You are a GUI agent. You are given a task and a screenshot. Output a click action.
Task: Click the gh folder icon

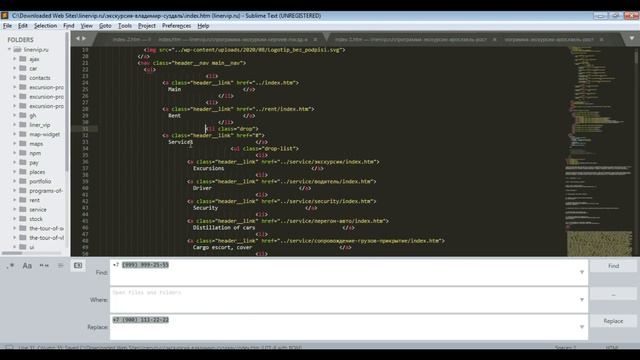point(23,116)
